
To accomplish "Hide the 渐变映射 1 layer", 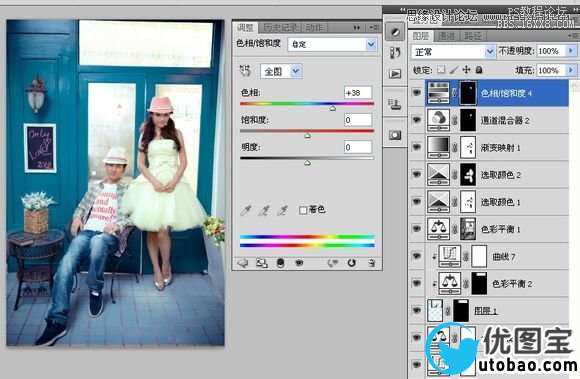I will pyautogui.click(x=417, y=147).
